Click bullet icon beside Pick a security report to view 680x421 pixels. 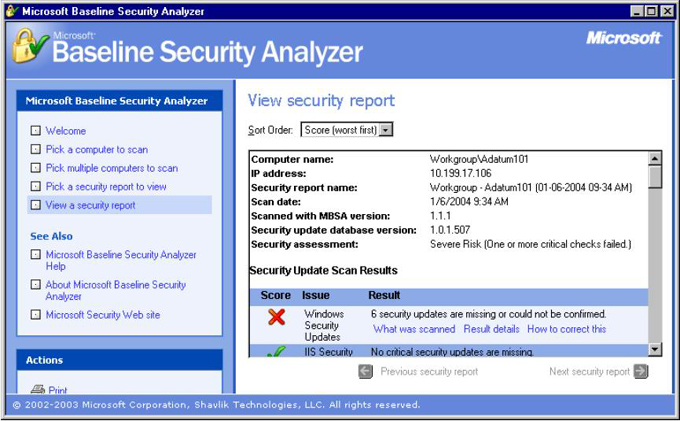point(36,186)
